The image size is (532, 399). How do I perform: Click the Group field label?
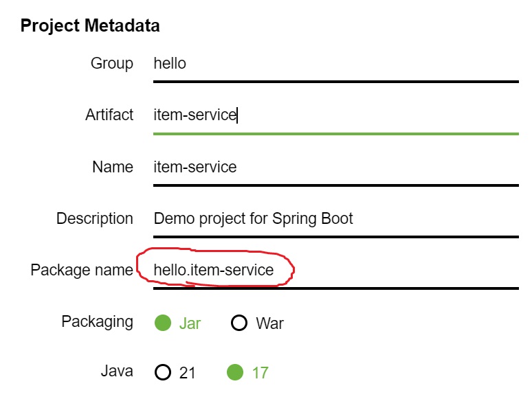[x=112, y=64]
